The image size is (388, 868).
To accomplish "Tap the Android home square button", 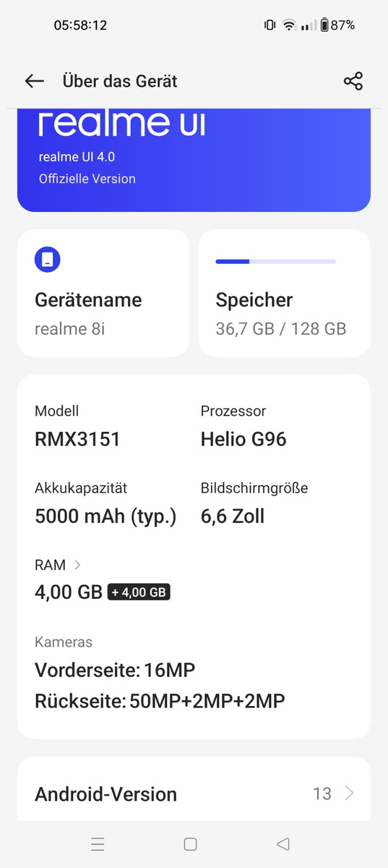I will tap(191, 844).
